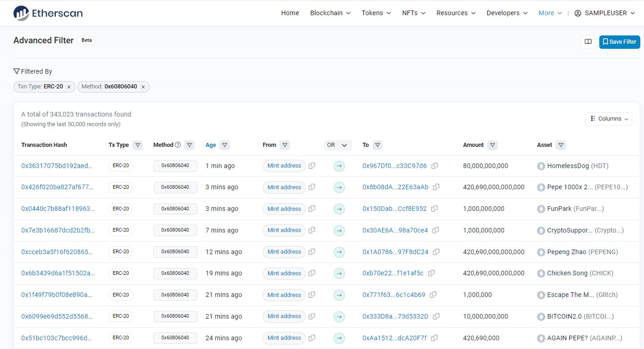Screen dimensions: 644x349
Task: Copy From address in HomelessDog row
Action: click(312, 166)
